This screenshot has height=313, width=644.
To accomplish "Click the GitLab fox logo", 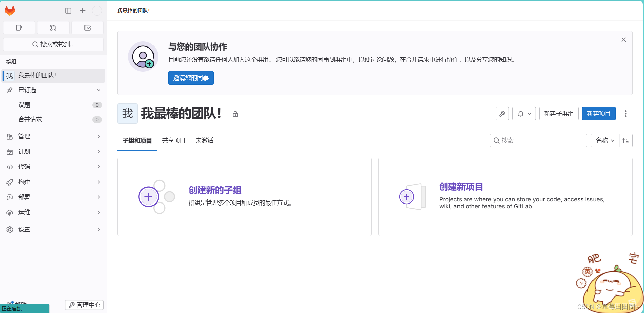I will [x=10, y=11].
